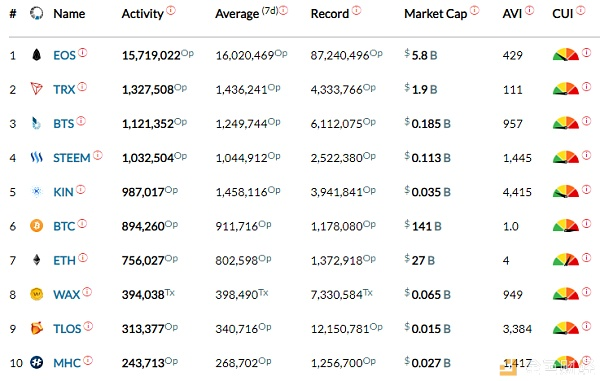The width and height of the screenshot is (600, 381).
Task: Click the TLOS orange logo icon
Action: (36, 328)
